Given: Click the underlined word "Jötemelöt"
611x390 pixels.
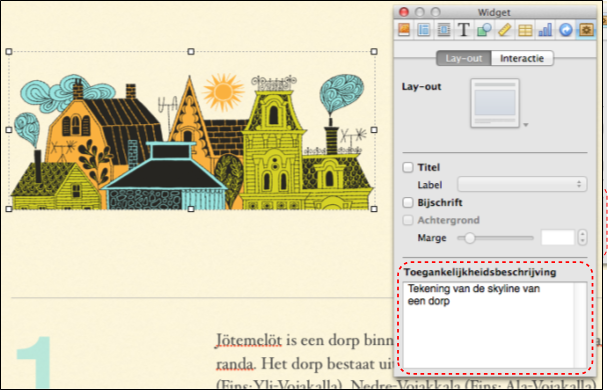Looking at the screenshot, I should tap(249, 340).
